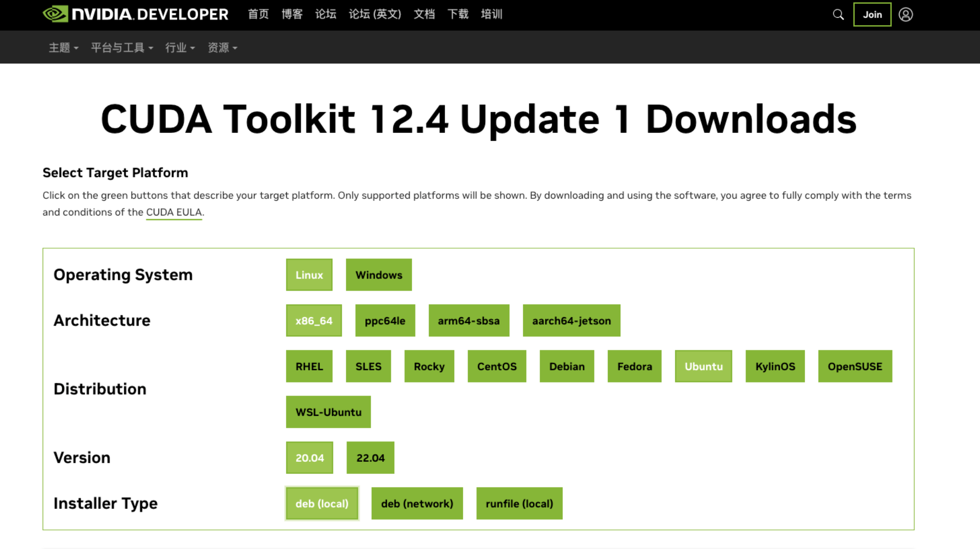Click the NVIDIA Developer logo
The image size is (980, 549).
(136, 14)
